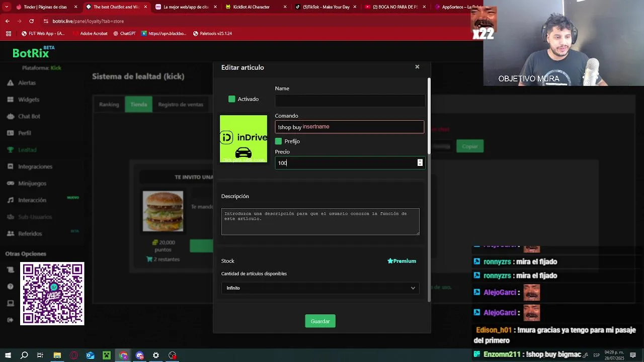
Task: Open the Adobe Acrobat bookmark
Action: (90, 34)
